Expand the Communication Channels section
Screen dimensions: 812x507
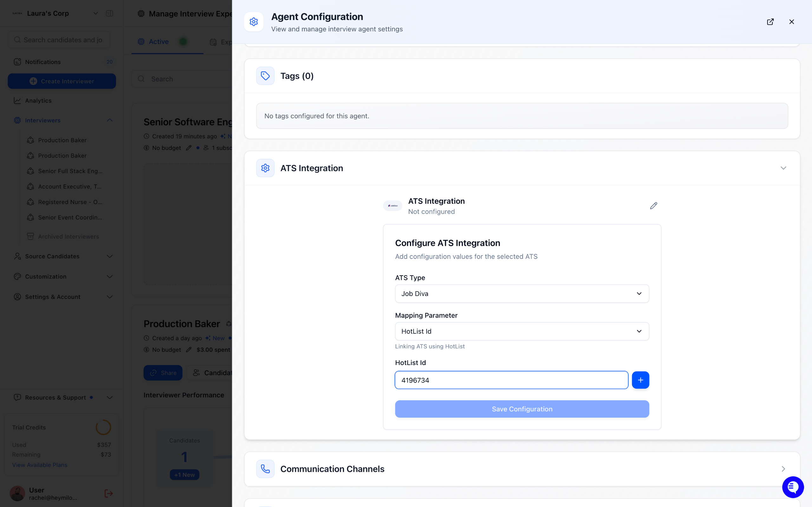coord(783,468)
